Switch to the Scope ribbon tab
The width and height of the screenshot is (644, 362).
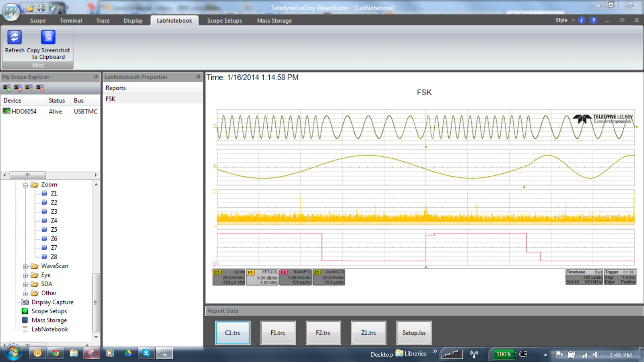pyautogui.click(x=38, y=21)
